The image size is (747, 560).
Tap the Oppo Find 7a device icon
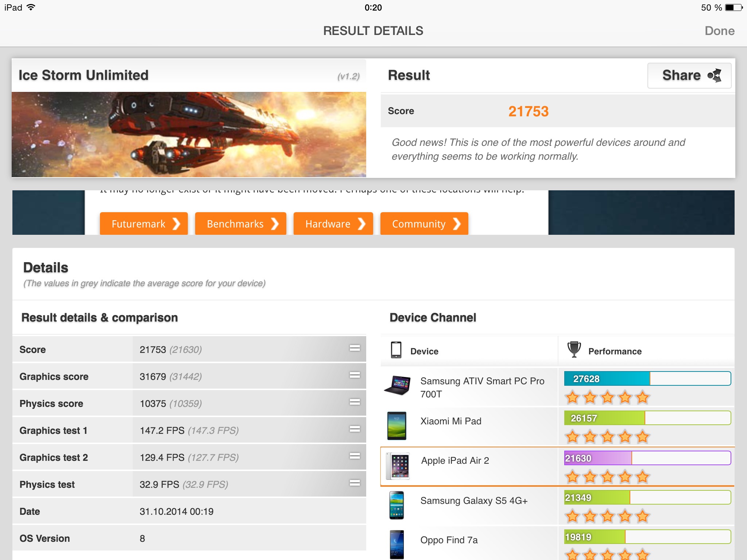396,544
